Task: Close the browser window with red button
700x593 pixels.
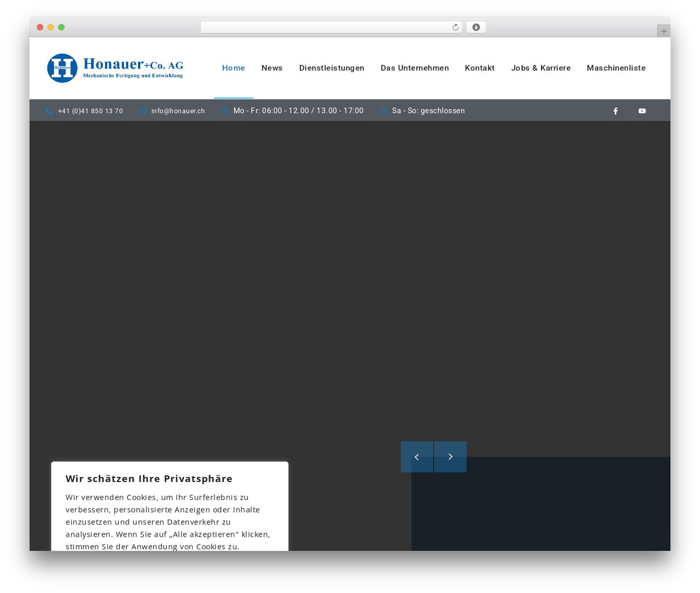Action: point(40,27)
